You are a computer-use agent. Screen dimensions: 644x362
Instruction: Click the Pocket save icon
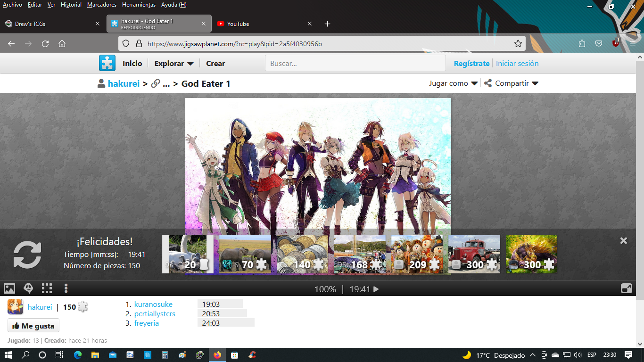(x=599, y=44)
